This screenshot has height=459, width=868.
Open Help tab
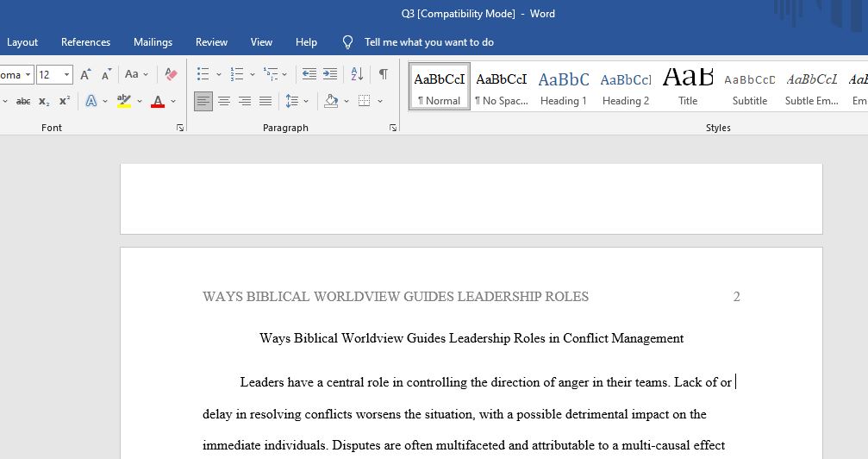(x=306, y=42)
